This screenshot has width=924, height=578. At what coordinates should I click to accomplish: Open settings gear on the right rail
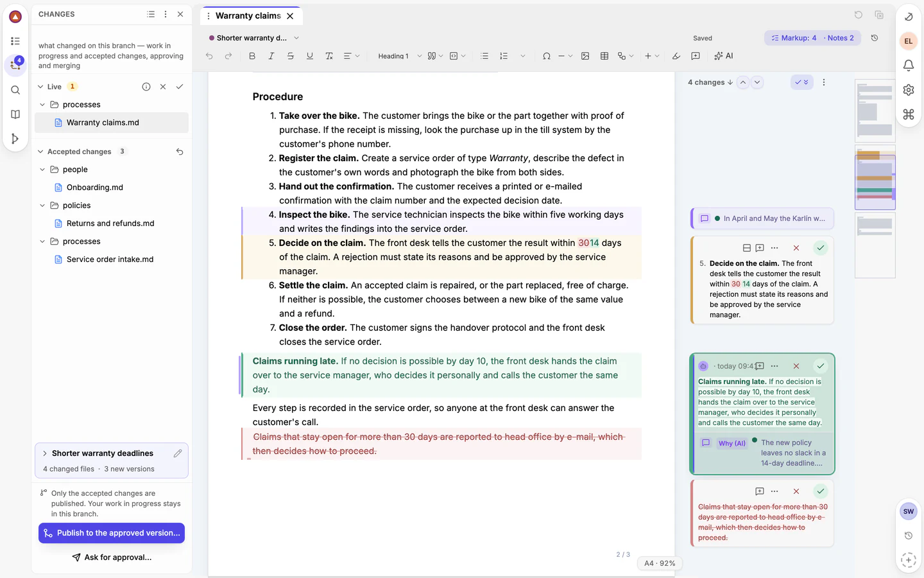(909, 90)
